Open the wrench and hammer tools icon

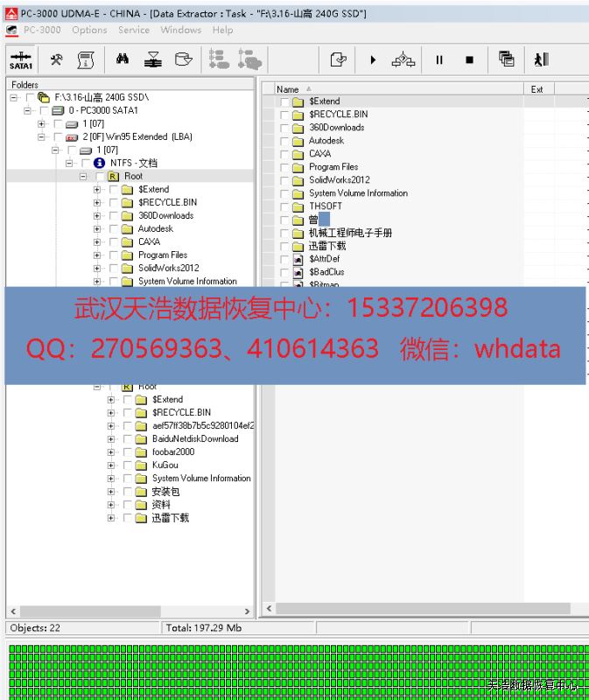tap(56, 60)
